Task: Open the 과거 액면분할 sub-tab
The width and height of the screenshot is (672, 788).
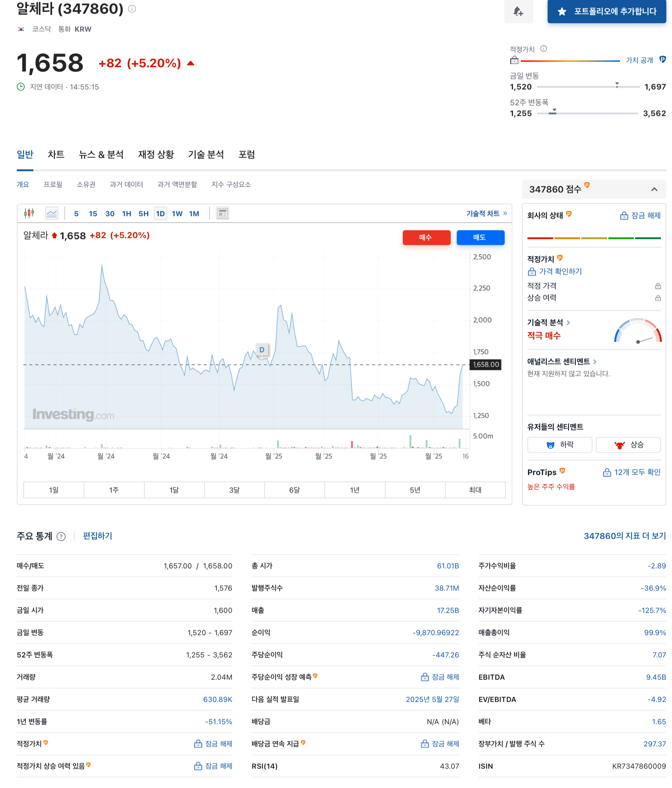Action: [x=177, y=185]
